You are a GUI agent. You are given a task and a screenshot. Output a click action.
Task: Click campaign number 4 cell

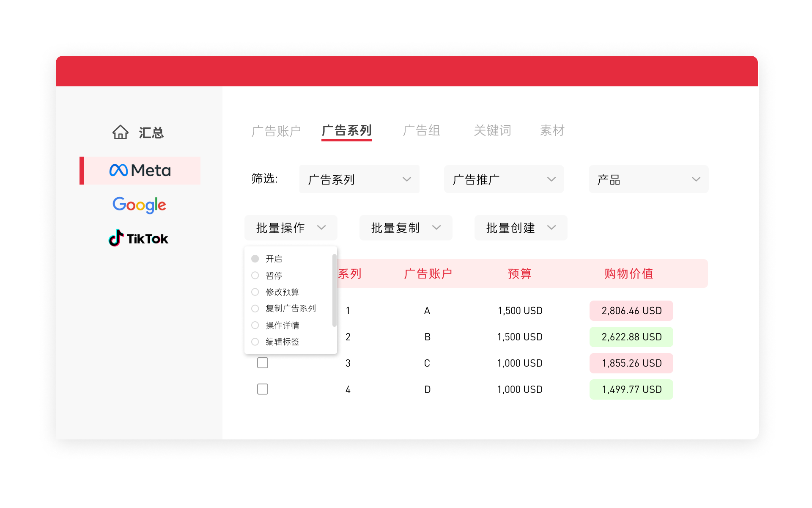[x=348, y=389]
